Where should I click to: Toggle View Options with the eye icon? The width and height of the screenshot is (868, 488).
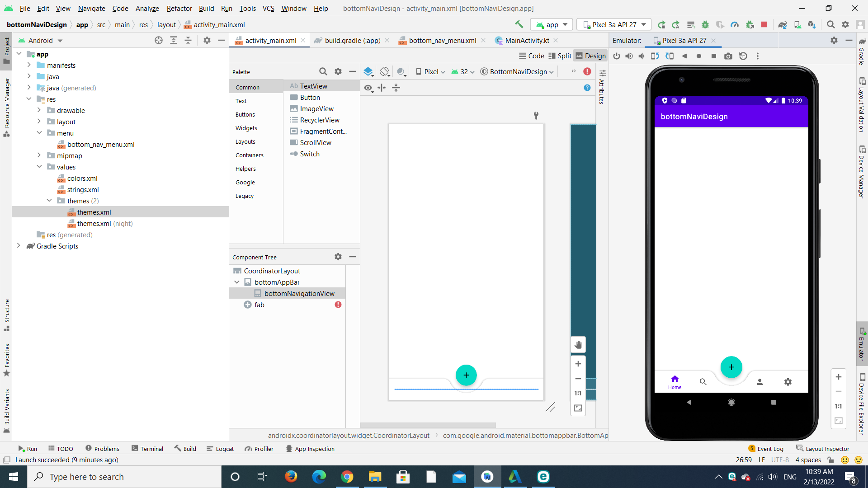368,88
